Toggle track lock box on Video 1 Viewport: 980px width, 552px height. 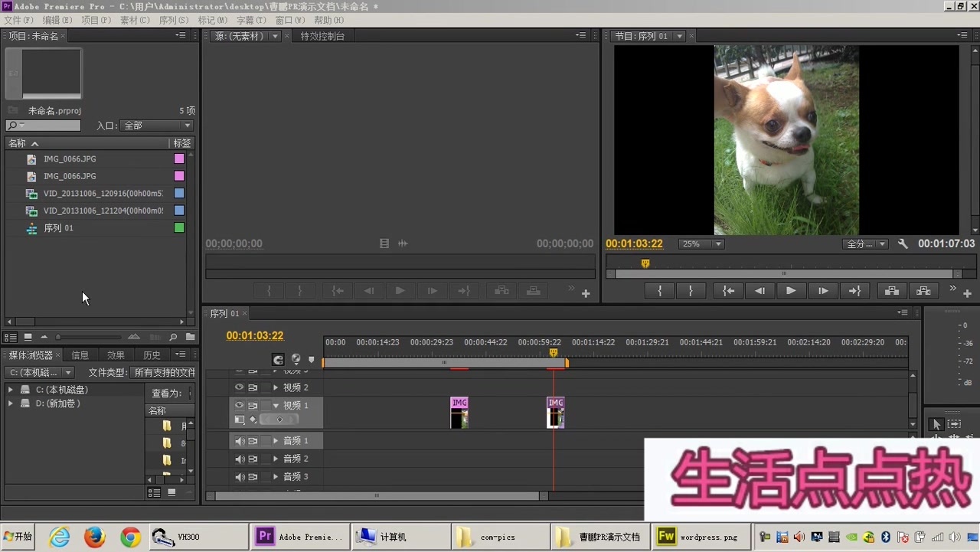[x=266, y=406]
